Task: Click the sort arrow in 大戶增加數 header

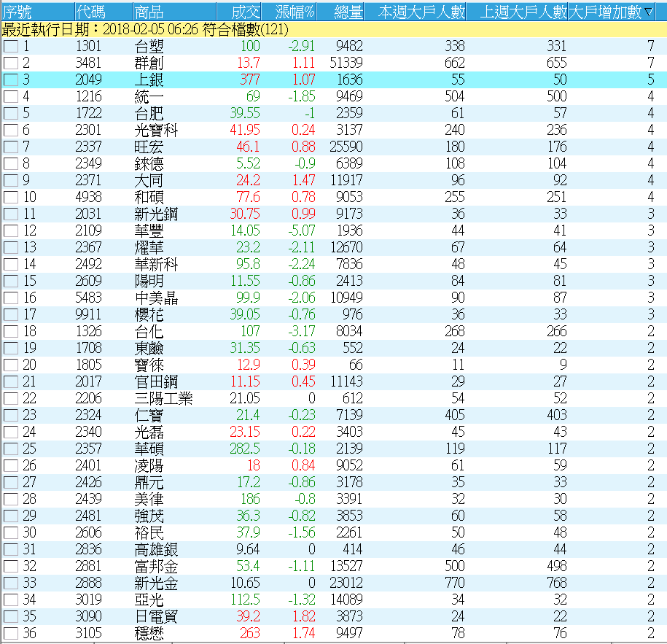Action: [648, 12]
